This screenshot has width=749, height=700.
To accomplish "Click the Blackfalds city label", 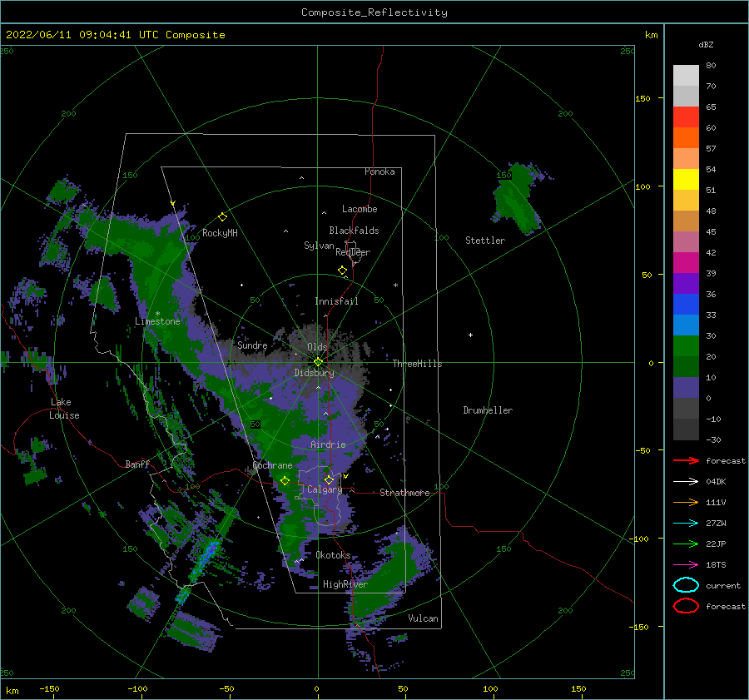I will [354, 231].
